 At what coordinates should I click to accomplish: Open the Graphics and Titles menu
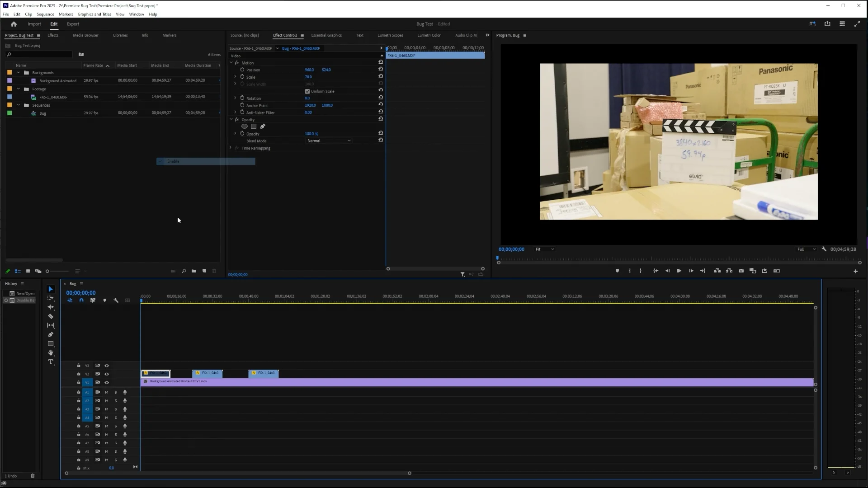pos(94,14)
